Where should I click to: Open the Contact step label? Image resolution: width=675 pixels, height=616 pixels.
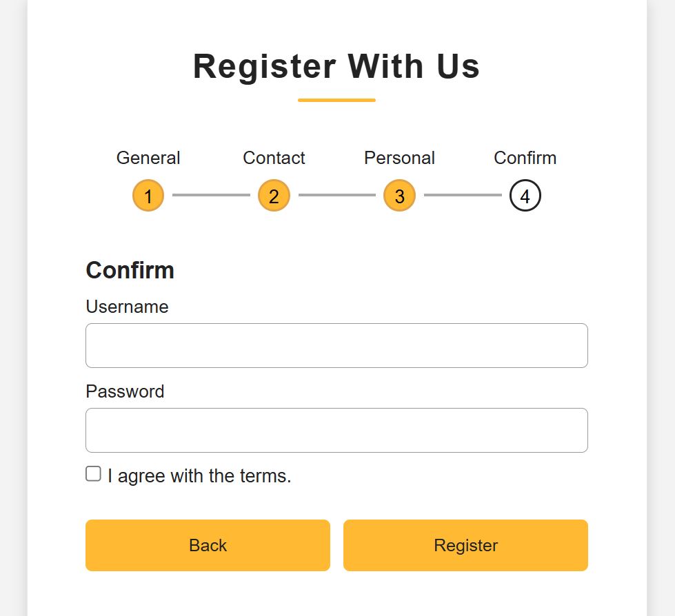(x=274, y=158)
